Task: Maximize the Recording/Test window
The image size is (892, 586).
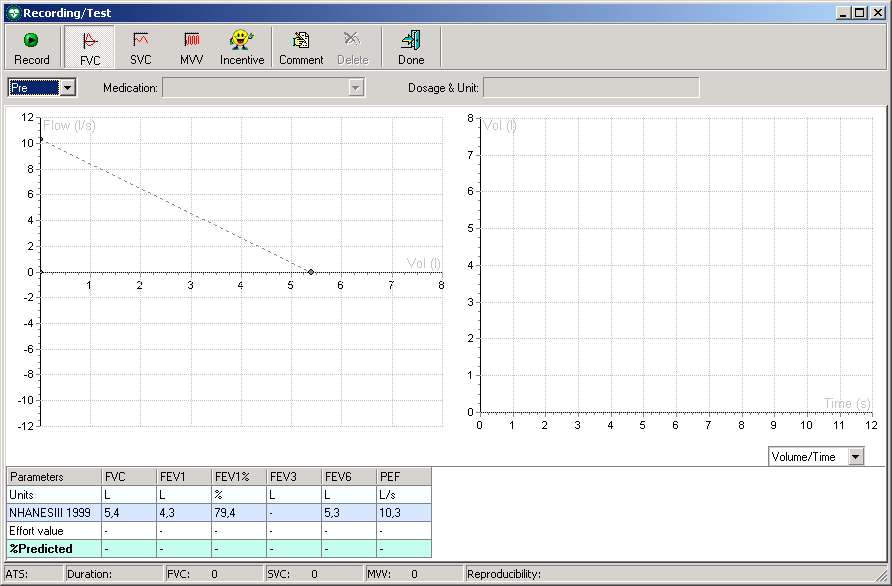Action: (859, 13)
